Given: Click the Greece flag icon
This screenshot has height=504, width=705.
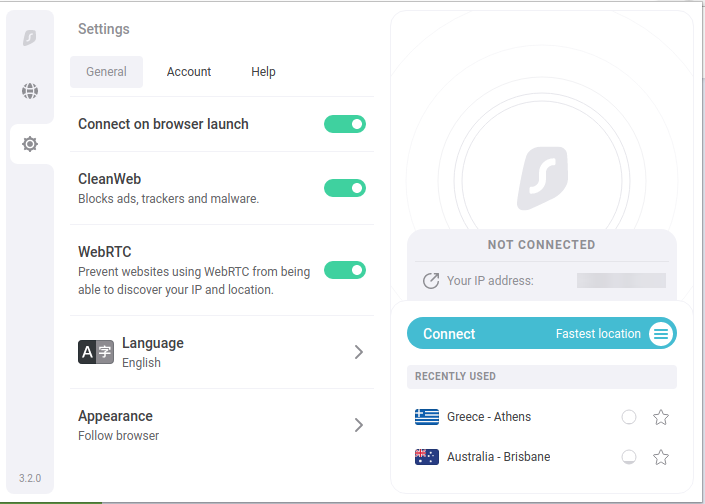Looking at the screenshot, I should click(427, 417).
